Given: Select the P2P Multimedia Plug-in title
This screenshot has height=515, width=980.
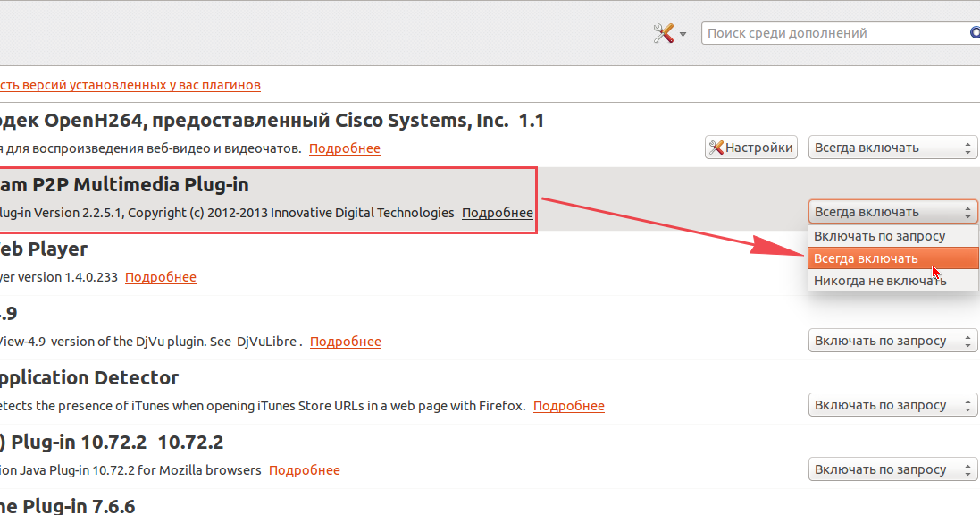Looking at the screenshot, I should click(x=124, y=184).
